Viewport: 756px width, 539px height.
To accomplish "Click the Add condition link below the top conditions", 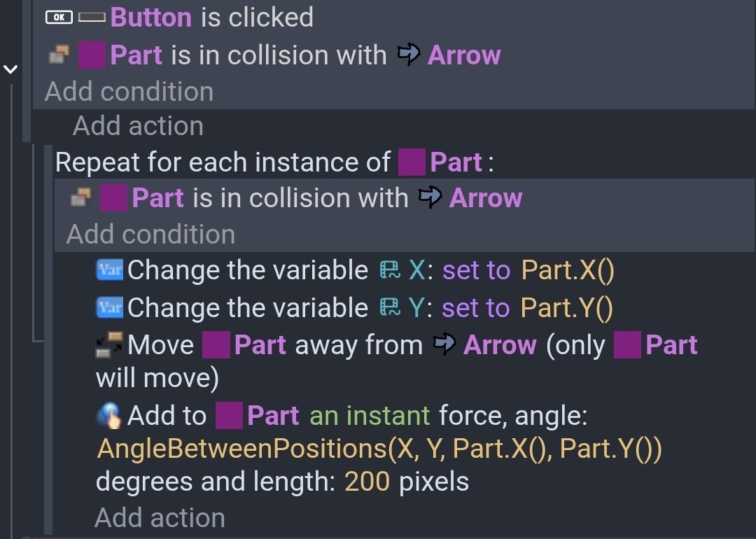I will [129, 92].
